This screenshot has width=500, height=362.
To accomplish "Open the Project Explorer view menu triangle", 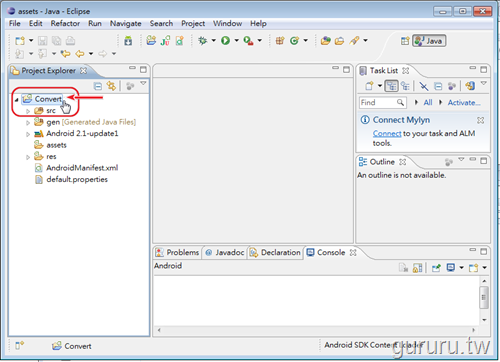I will pos(143,83).
